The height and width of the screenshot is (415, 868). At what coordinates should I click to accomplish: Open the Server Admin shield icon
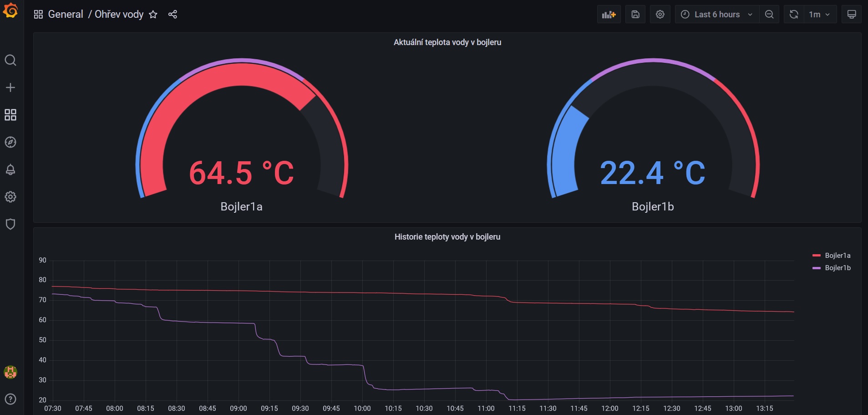(x=10, y=224)
